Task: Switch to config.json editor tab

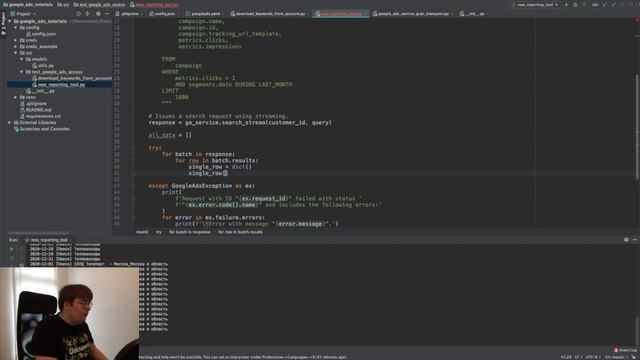Action: pyautogui.click(x=162, y=13)
